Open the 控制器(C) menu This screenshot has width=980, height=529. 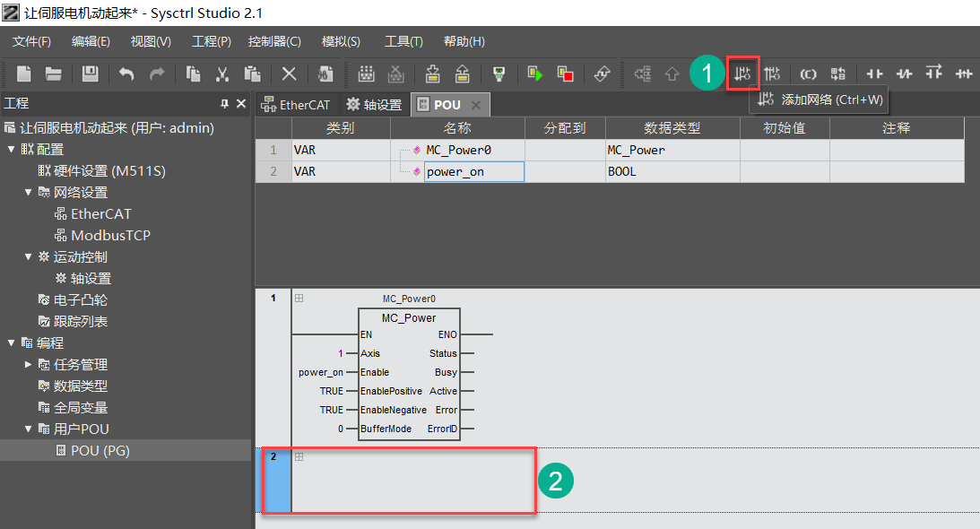click(x=274, y=41)
